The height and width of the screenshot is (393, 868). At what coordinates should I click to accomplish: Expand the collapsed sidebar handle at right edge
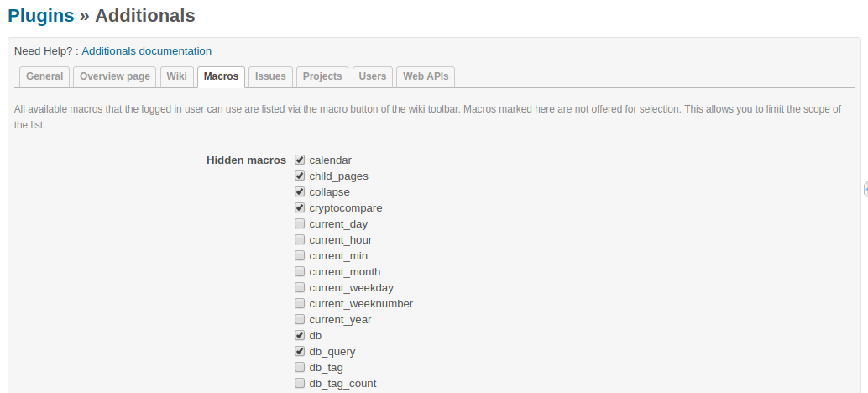pyautogui.click(x=865, y=189)
